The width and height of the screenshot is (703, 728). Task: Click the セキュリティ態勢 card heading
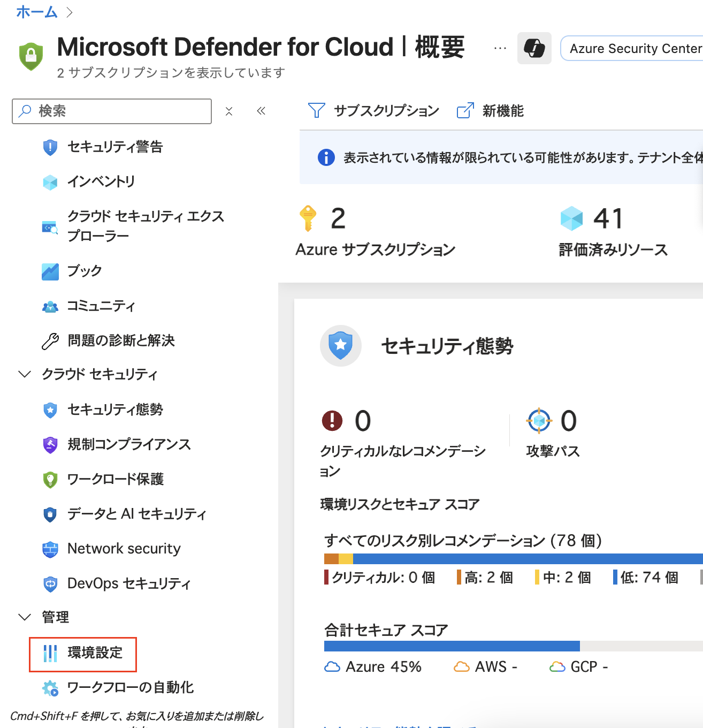[x=447, y=346]
